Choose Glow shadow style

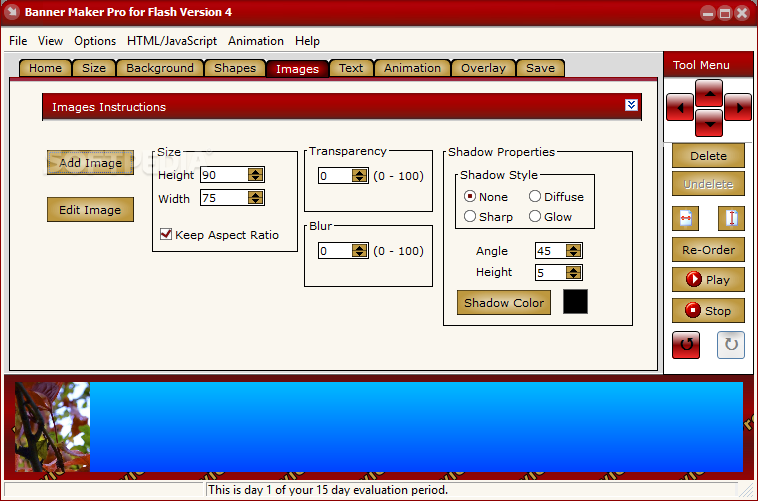tap(534, 216)
